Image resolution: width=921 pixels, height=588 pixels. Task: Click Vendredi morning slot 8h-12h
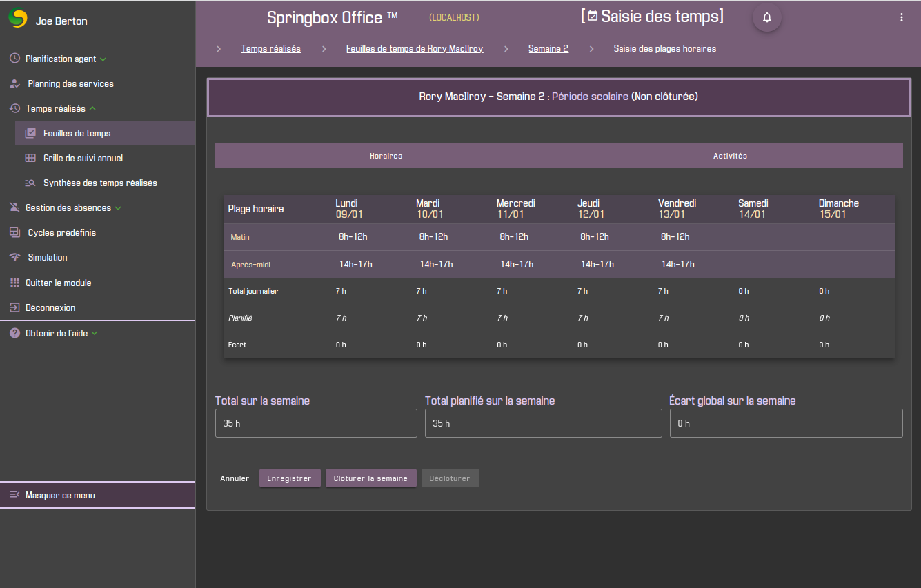tap(675, 236)
